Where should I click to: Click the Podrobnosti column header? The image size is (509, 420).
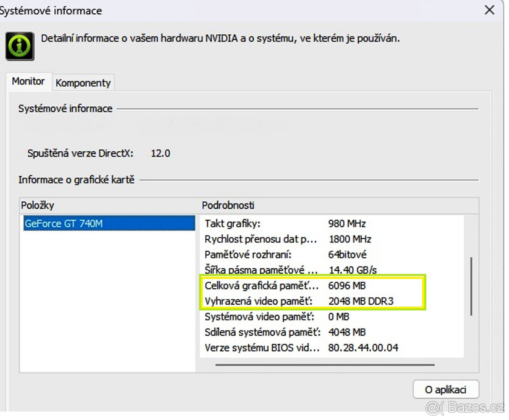[x=228, y=205]
